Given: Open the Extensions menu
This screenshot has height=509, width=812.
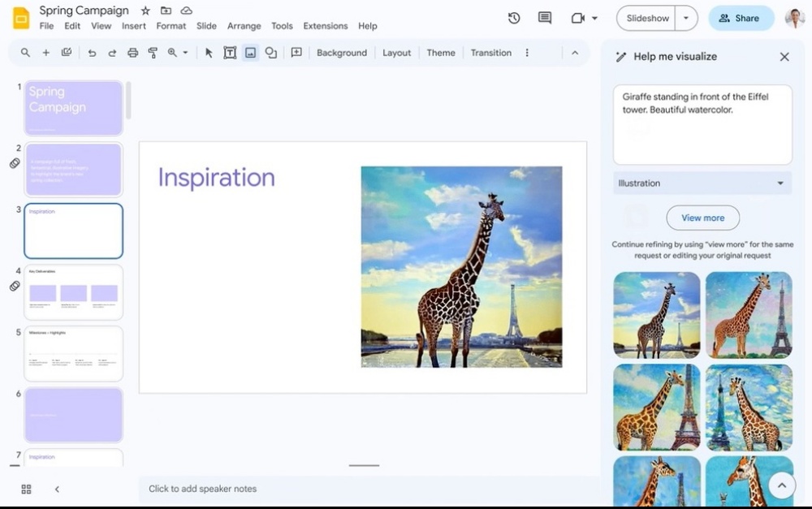Looking at the screenshot, I should coord(325,25).
